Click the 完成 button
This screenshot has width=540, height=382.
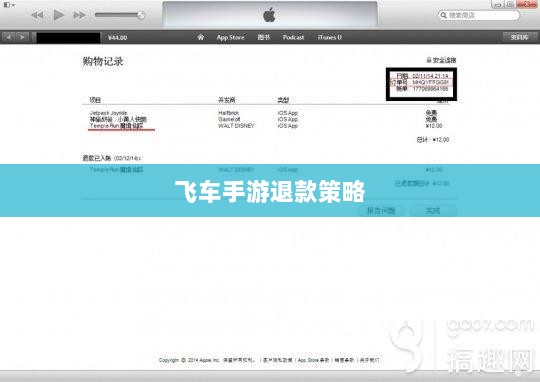tap(433, 210)
